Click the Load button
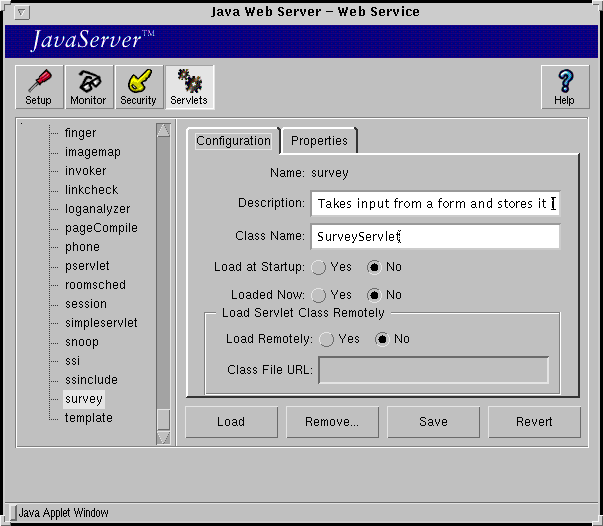Screen dimensions: 603x526 tap(231, 422)
